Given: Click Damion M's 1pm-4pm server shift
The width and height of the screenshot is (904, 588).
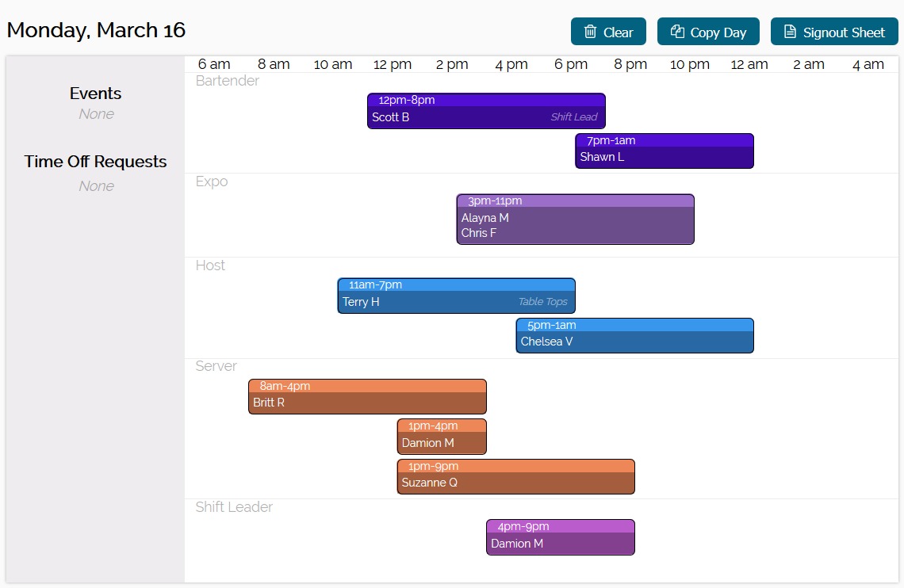Looking at the screenshot, I should click(441, 435).
